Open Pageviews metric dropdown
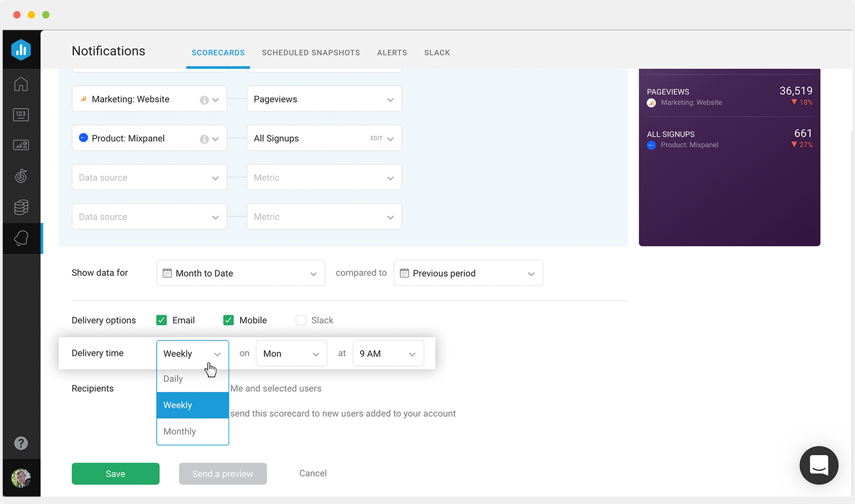Image resolution: width=855 pixels, height=504 pixels. pos(324,99)
